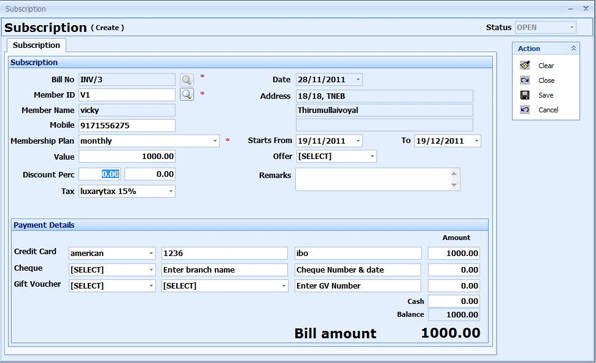This screenshot has height=363, width=596.
Task: Collapse the Action panel chevron
Action: (573, 48)
